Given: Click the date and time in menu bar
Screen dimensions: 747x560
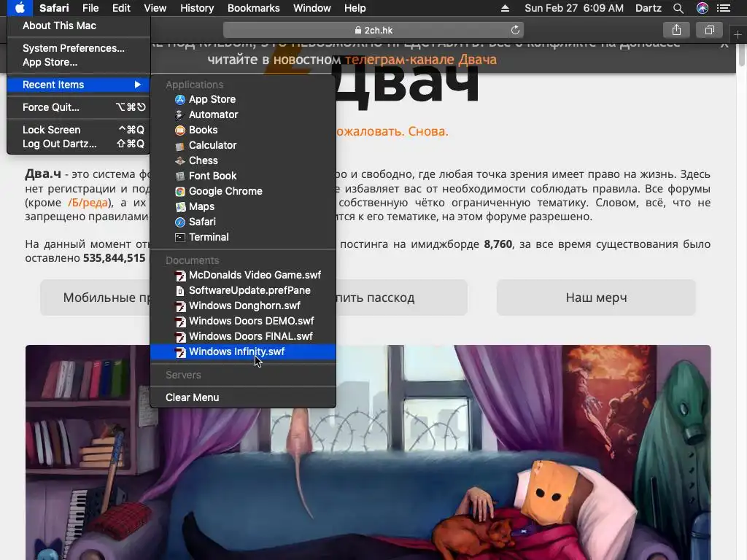Looking at the screenshot, I should [x=573, y=8].
